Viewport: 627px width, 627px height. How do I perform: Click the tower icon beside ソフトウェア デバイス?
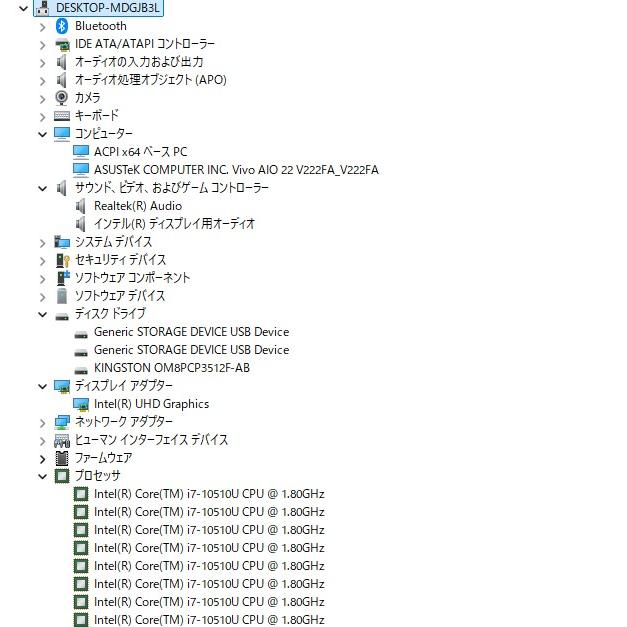click(62, 296)
